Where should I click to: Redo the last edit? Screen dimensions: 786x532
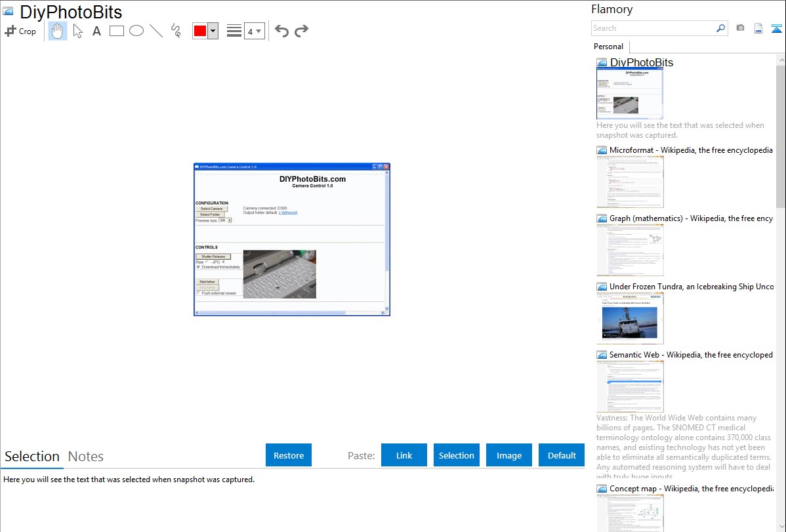point(301,31)
